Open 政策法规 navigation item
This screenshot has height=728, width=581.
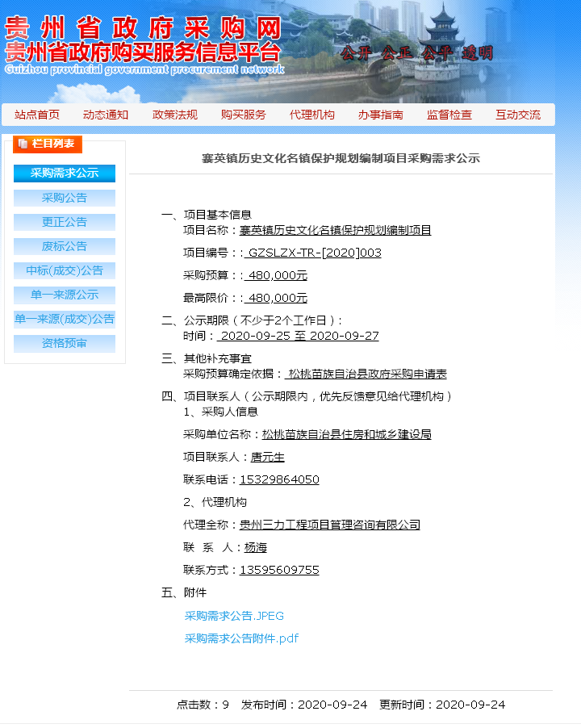click(x=174, y=115)
